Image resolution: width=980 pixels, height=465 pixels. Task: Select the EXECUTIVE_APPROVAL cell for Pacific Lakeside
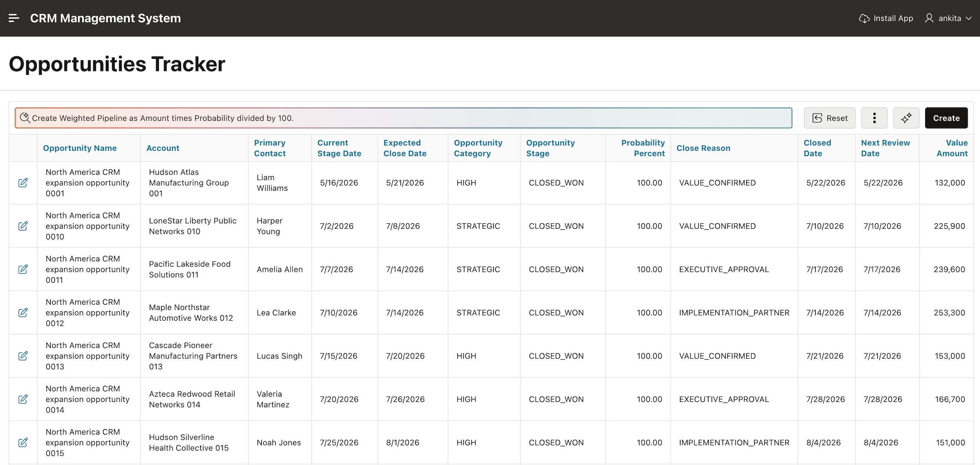(734, 269)
